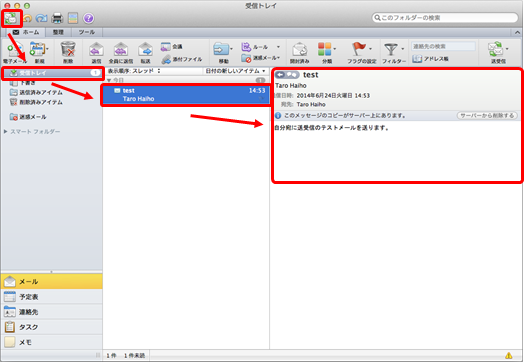Click the 送受信 ribbon icon
Image resolution: width=524 pixels, height=362 pixels.
[496, 49]
